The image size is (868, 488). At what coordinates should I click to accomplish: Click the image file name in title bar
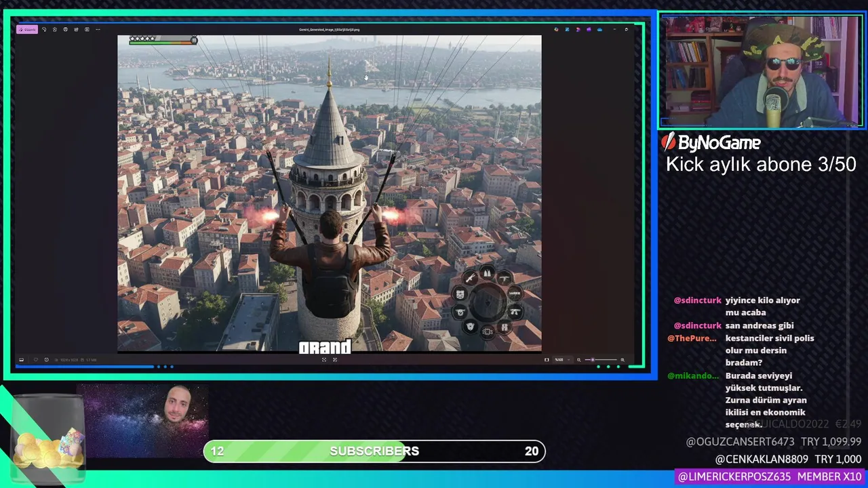[x=330, y=30]
